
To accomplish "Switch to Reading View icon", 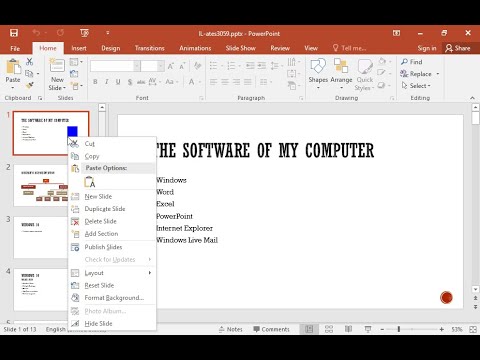I will (x=348, y=329).
